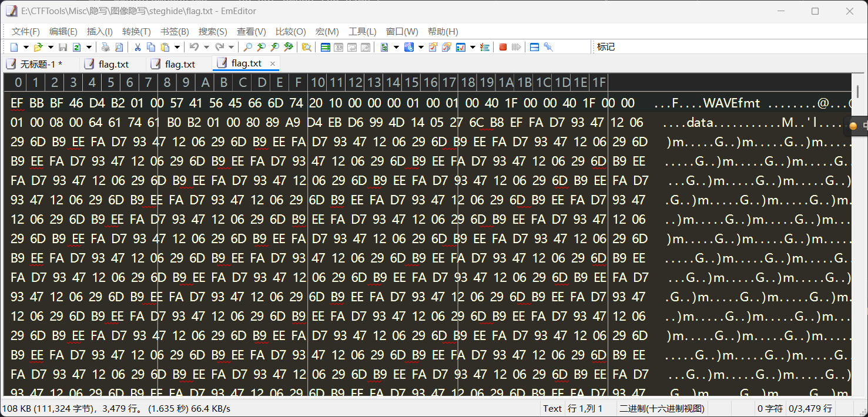Toggle the Outline list icon
The height and width of the screenshot is (417, 868).
(x=485, y=47)
